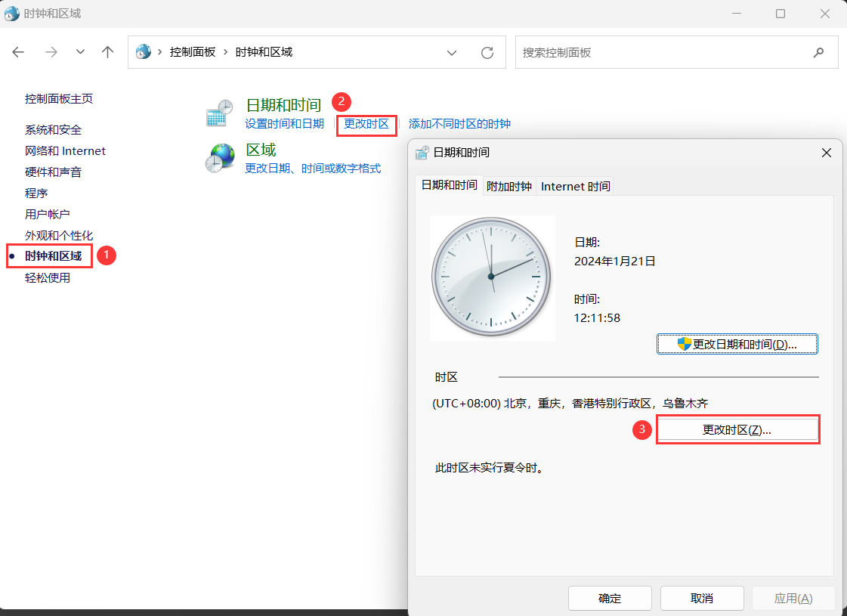
Task: Click the forward navigation arrow
Action: (x=51, y=52)
